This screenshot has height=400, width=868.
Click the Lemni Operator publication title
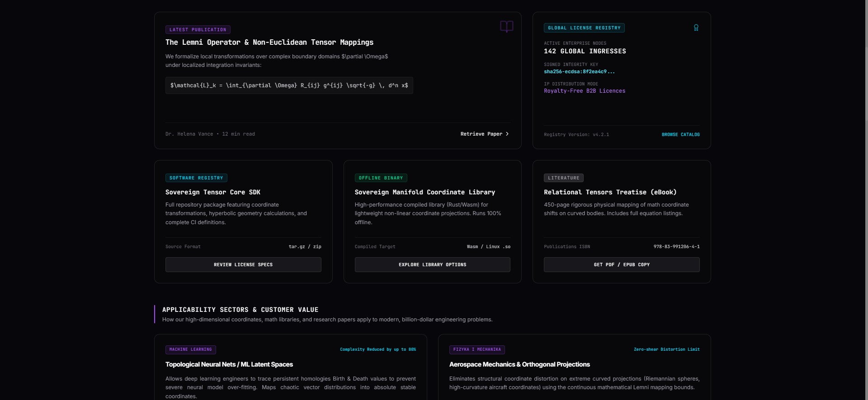269,42
